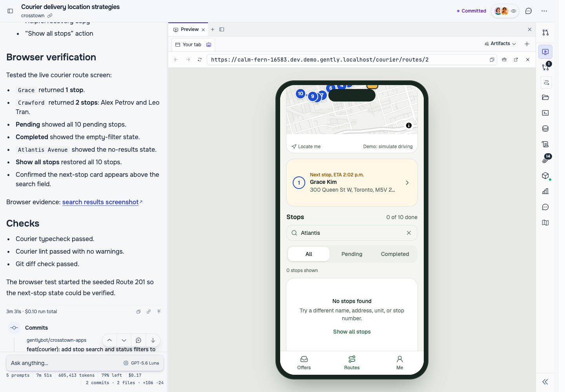
Task: Open the Offers tab in phone app
Action: click(x=304, y=363)
